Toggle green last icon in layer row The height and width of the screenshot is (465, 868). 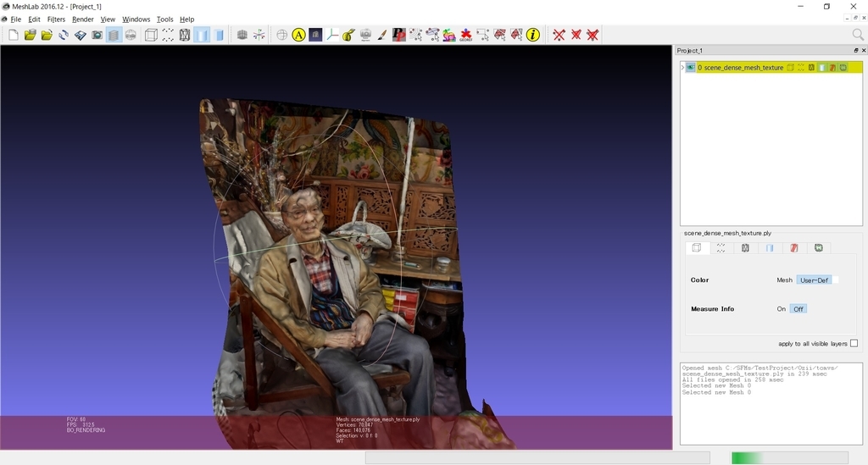pyautogui.click(x=843, y=68)
